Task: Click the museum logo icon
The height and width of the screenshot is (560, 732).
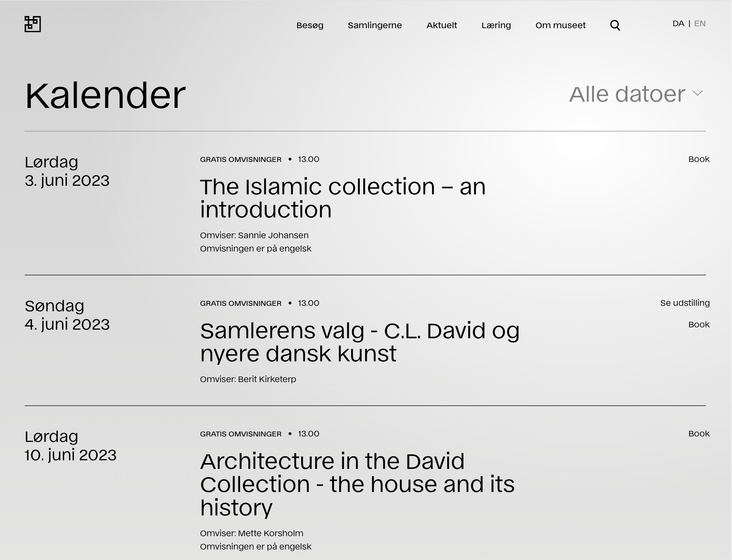Action: pyautogui.click(x=32, y=24)
